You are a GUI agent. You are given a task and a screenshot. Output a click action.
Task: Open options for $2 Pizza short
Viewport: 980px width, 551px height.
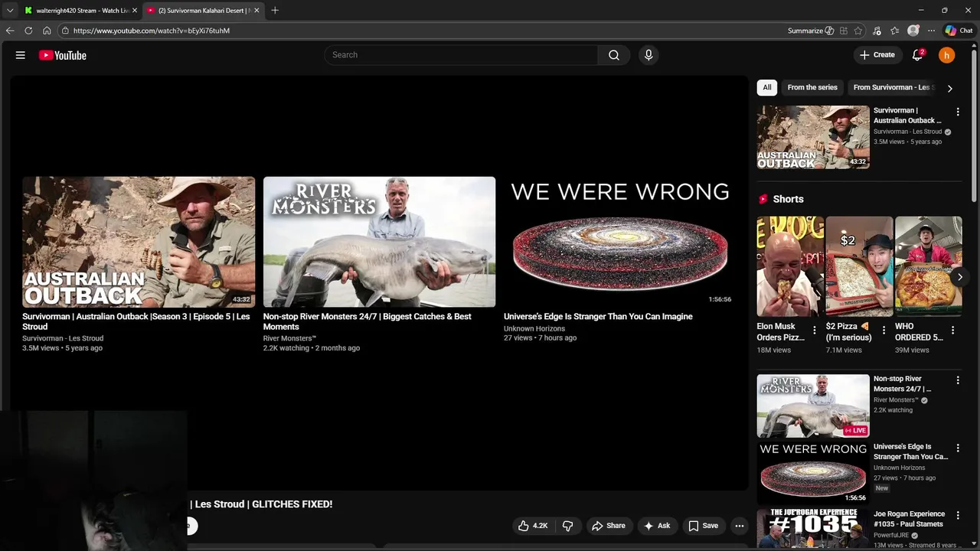click(x=884, y=331)
